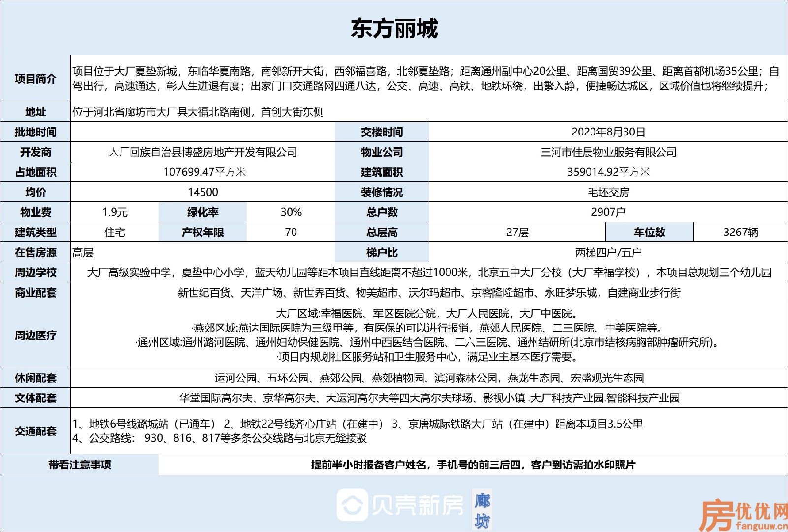Click the line 燕郊区域:燕达国际医院

pyautogui.click(x=427, y=328)
